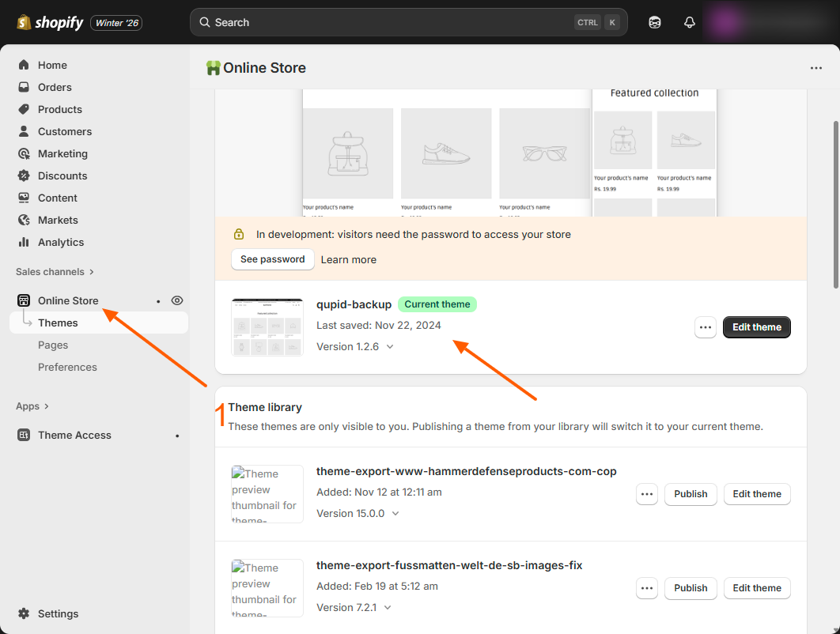Click the Orders inbox icon
The width and height of the screenshot is (840, 634).
coord(24,87)
